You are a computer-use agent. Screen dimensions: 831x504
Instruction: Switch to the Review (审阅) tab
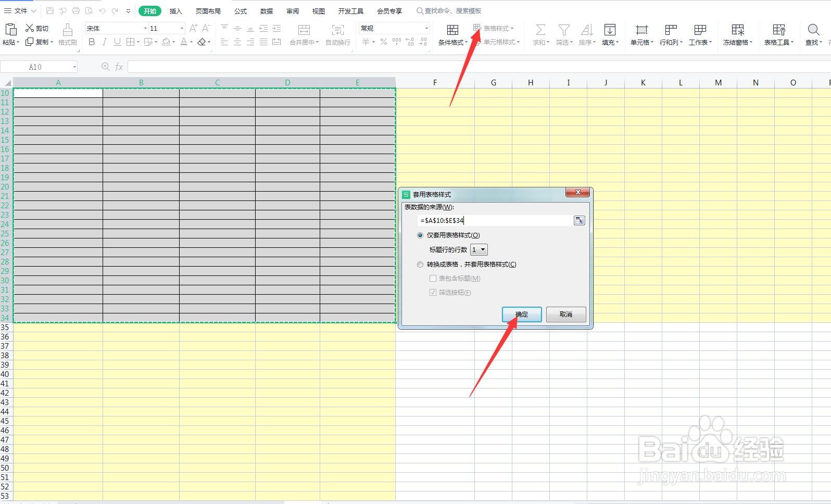[293, 11]
